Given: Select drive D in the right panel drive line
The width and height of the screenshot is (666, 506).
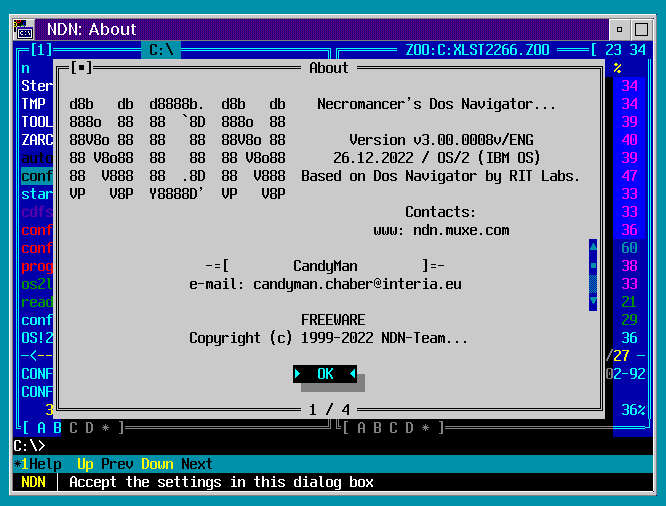Looking at the screenshot, I should [409, 427].
